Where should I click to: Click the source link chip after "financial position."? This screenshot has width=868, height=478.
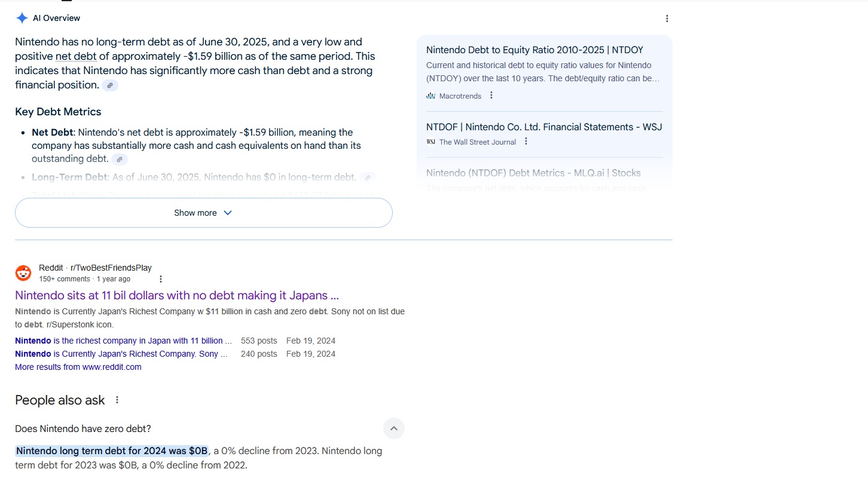tap(110, 85)
